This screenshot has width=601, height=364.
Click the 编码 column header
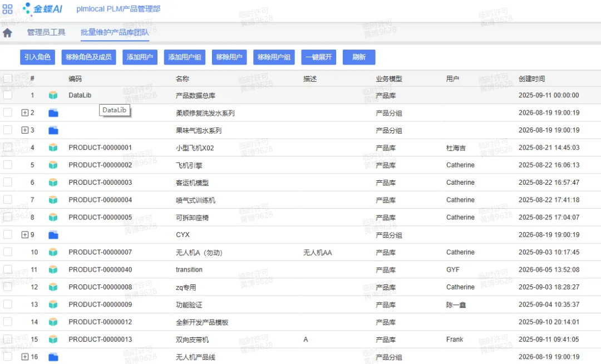point(75,79)
